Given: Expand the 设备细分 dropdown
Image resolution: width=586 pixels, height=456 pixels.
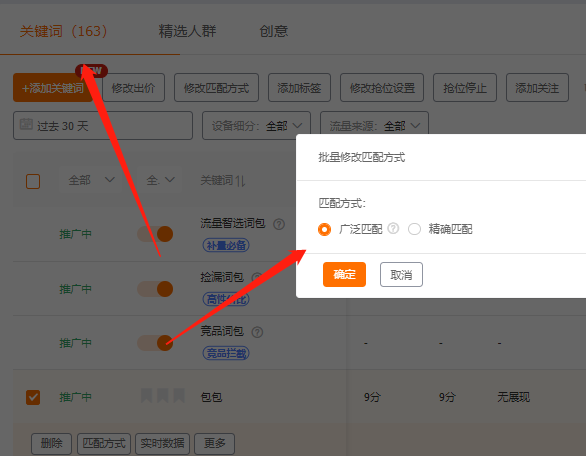Looking at the screenshot, I should [x=256, y=126].
